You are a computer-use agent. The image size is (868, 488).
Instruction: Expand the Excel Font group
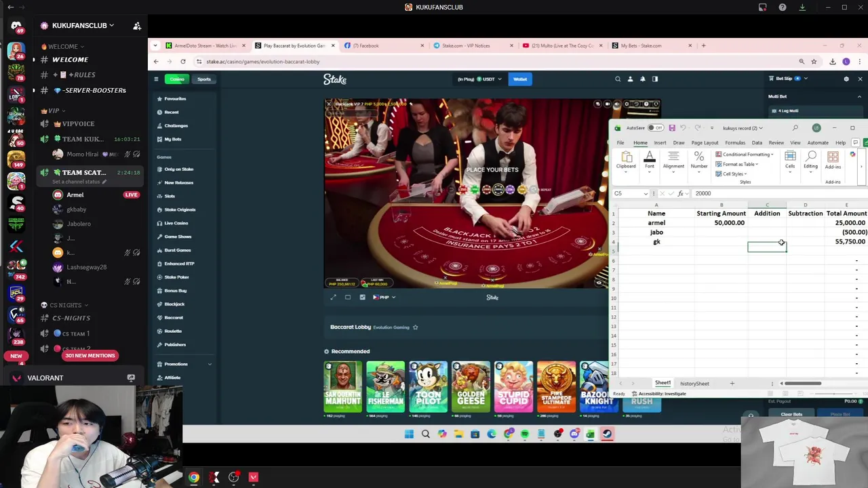coord(649,161)
